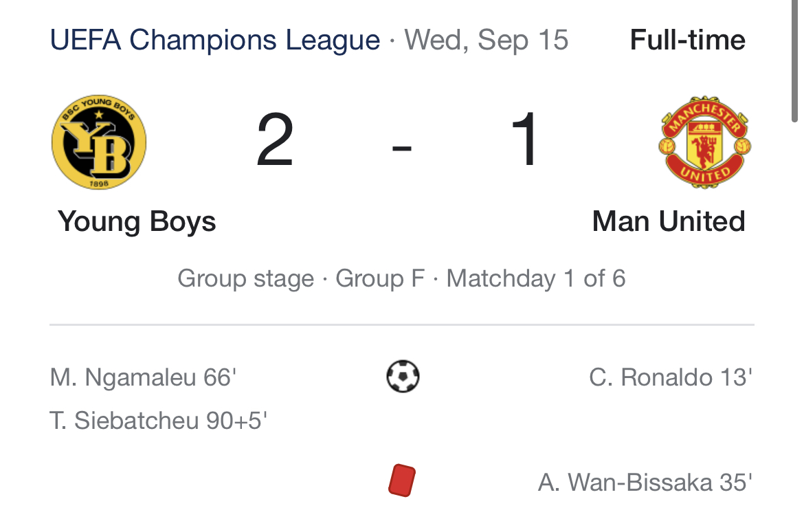The height and width of the screenshot is (532, 804).
Task: Select the Man United team name
Action: 668,221
